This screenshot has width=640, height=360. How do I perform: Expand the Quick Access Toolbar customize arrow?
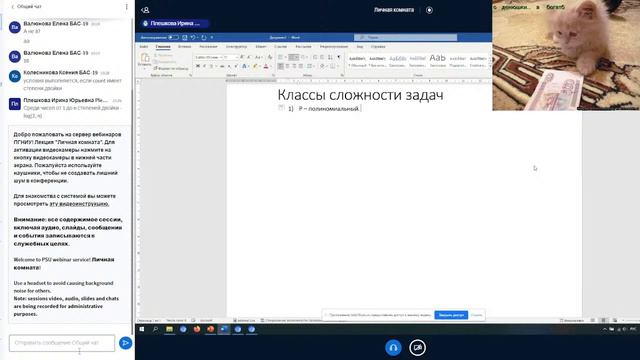[x=212, y=38]
